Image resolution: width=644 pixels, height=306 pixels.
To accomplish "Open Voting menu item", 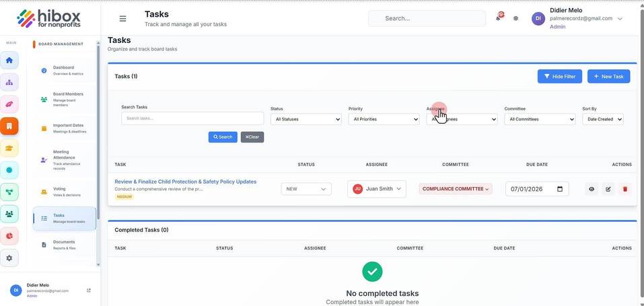I will tap(65, 192).
